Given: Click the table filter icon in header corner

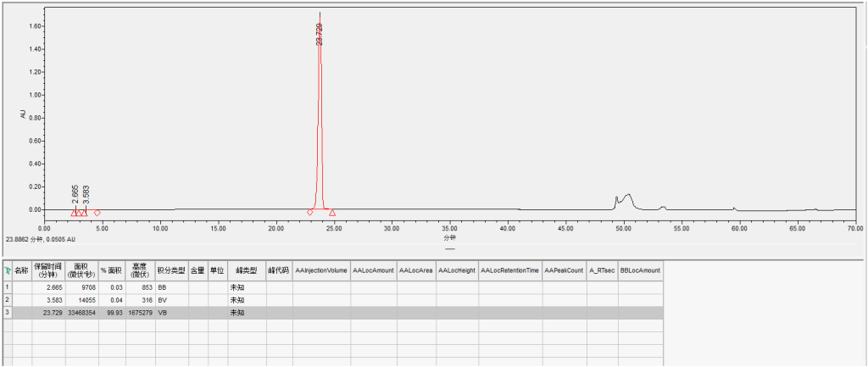Looking at the screenshot, I should tap(8, 270).
